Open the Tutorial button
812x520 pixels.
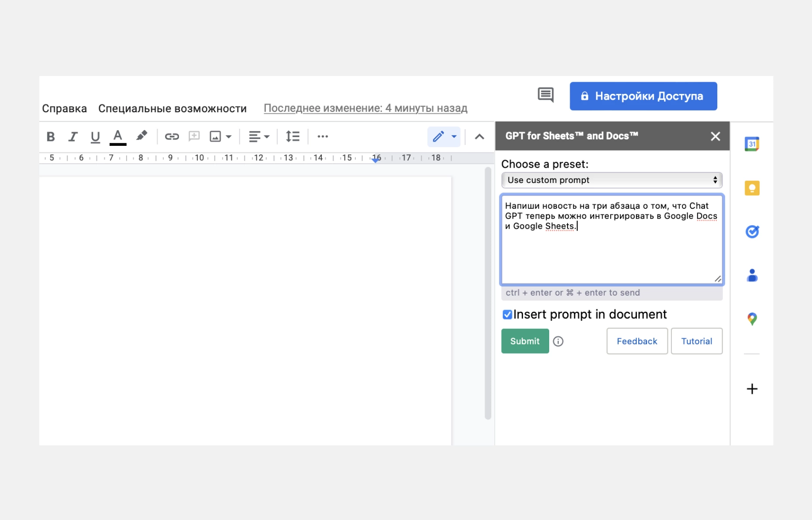(696, 341)
